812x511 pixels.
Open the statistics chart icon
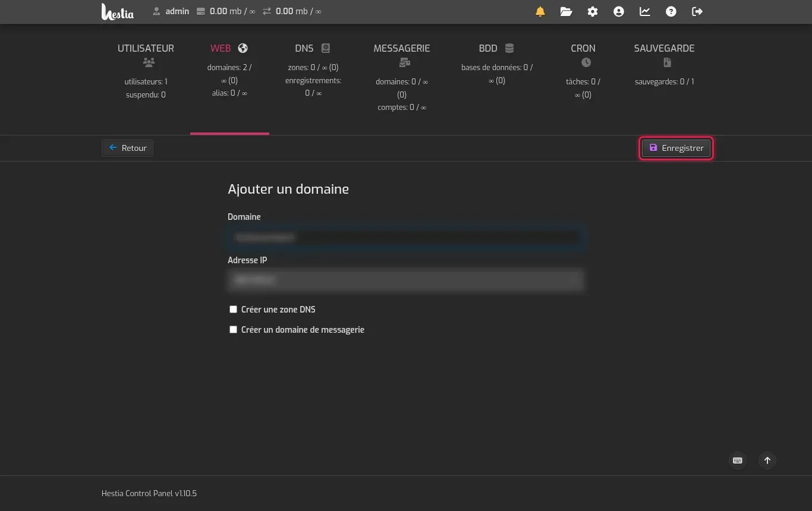tap(645, 11)
